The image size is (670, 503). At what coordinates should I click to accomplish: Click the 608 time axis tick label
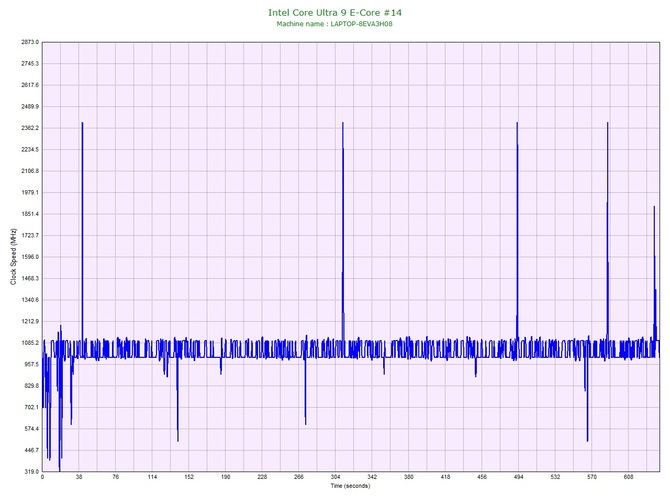pos(629,477)
